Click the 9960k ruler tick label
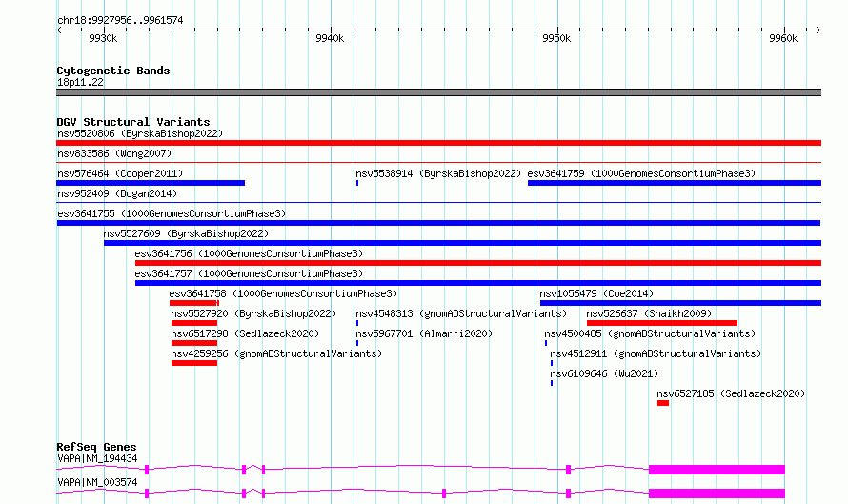 (783, 38)
